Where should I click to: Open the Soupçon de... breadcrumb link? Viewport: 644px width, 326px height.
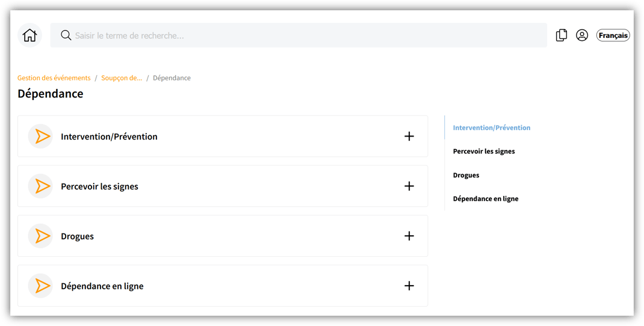point(122,78)
